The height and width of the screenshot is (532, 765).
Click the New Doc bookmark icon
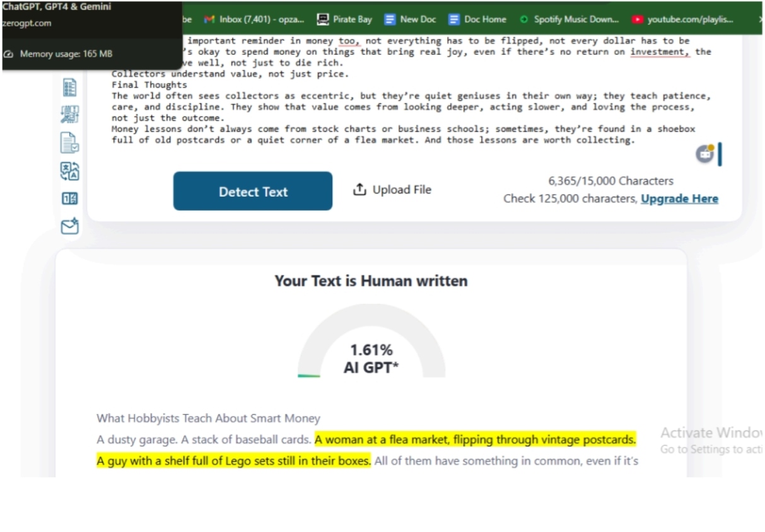click(x=390, y=20)
